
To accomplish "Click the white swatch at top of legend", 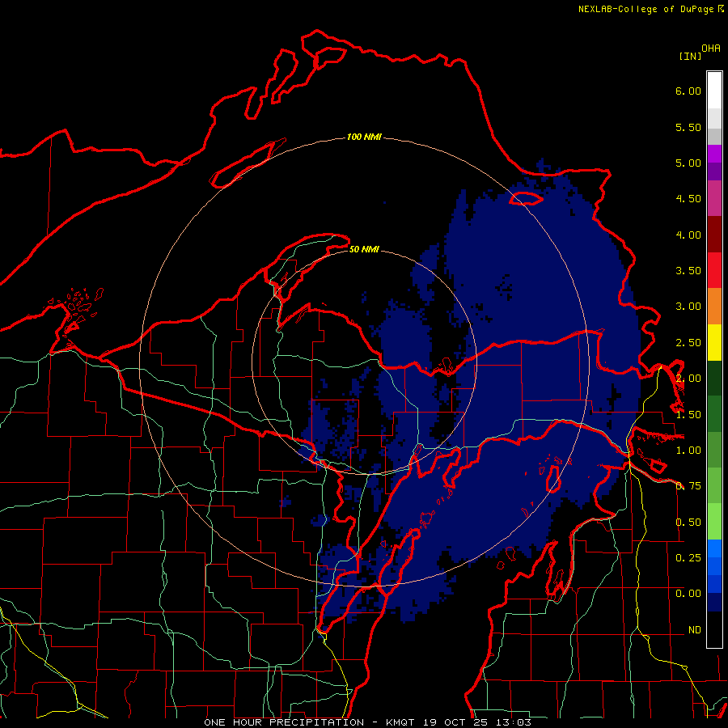I will point(714,91).
